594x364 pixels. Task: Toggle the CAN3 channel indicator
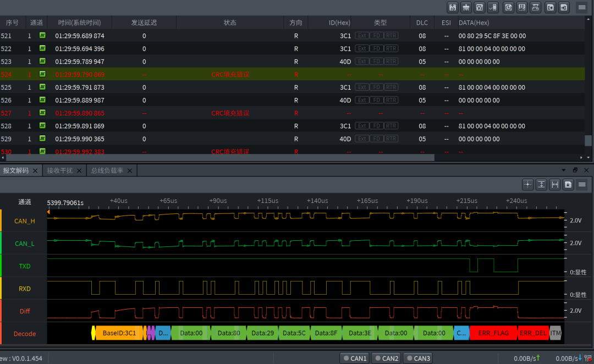pyautogui.click(x=419, y=359)
